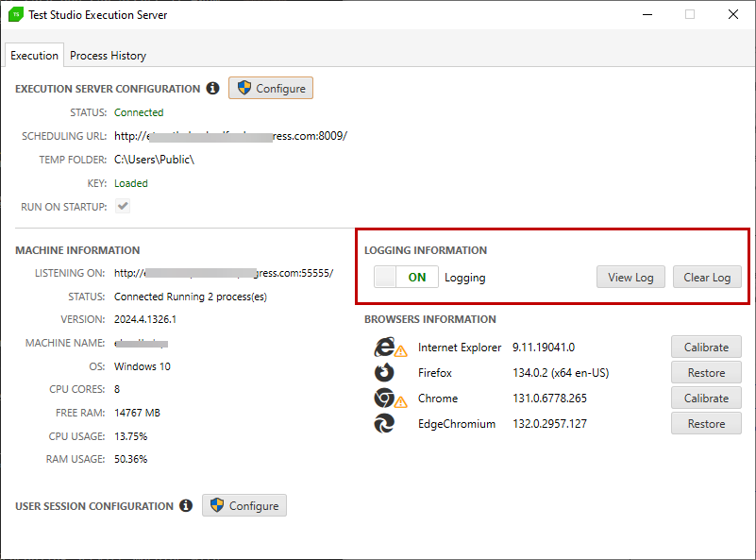Click the RAM usage value 50.36%

coord(130,459)
